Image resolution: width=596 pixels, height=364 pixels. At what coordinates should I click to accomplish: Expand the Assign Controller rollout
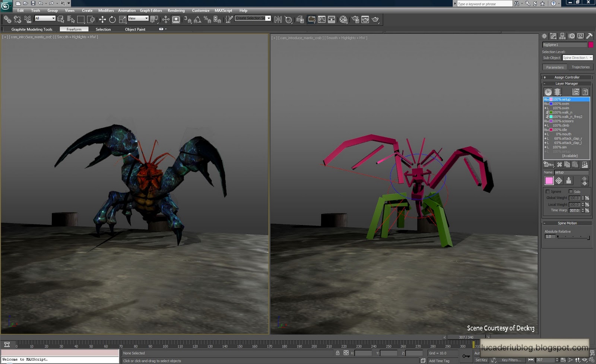click(567, 77)
